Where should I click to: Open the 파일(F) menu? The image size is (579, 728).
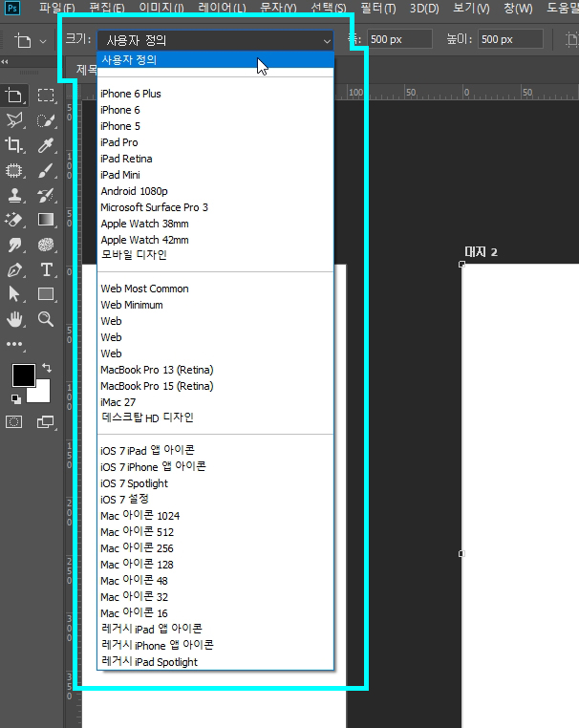56,8
